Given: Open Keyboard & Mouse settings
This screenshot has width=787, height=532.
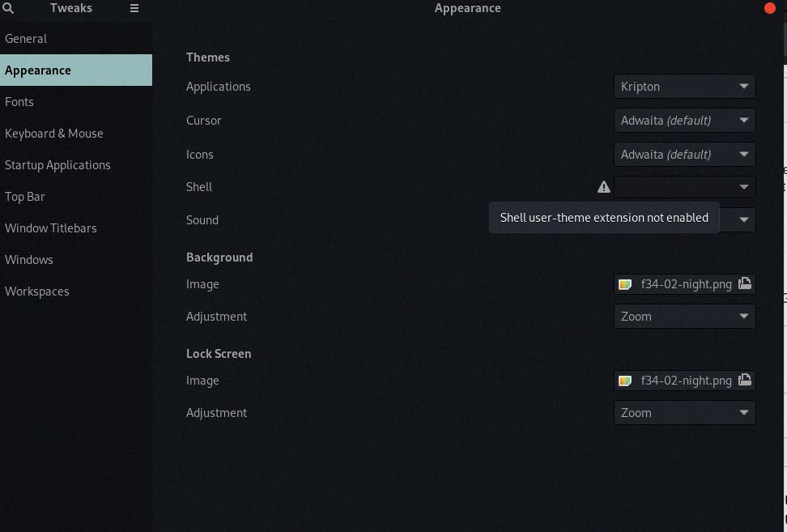Looking at the screenshot, I should coord(54,134).
